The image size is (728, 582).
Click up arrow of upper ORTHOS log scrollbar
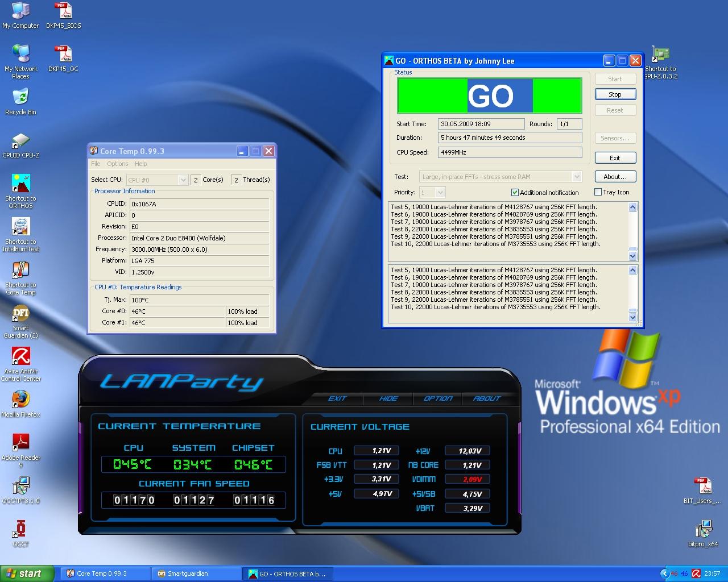[x=632, y=207]
